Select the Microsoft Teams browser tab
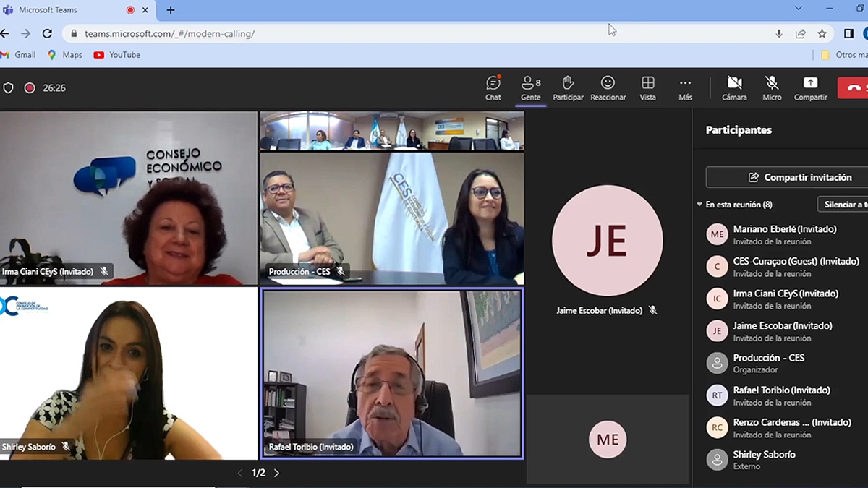Image resolution: width=868 pixels, height=488 pixels. 77,10
